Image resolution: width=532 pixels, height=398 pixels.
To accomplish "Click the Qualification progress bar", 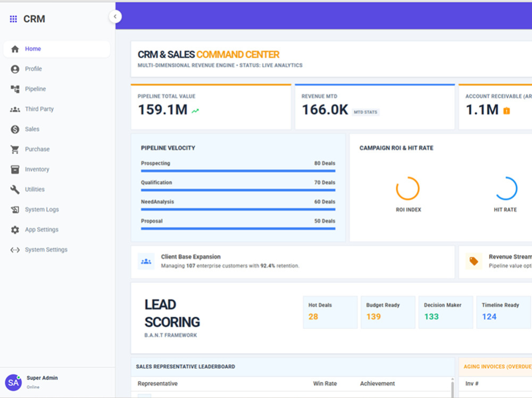I will pyautogui.click(x=238, y=190).
